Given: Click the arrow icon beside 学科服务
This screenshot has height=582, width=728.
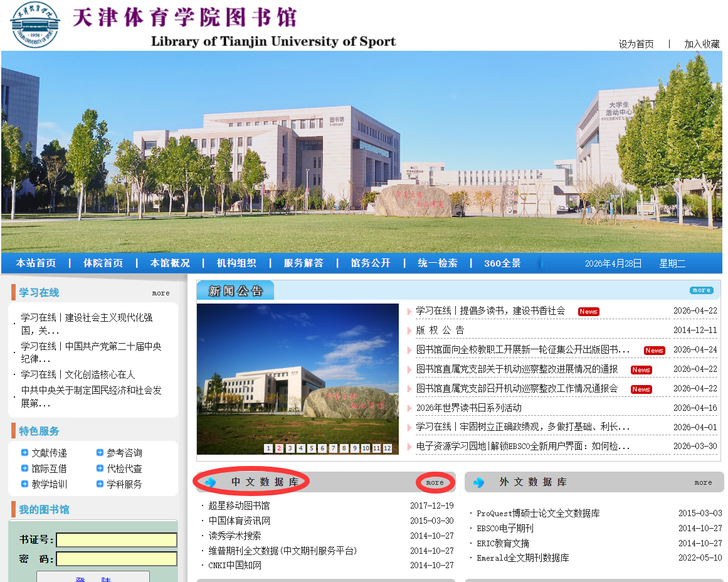Looking at the screenshot, I should pyautogui.click(x=100, y=484).
